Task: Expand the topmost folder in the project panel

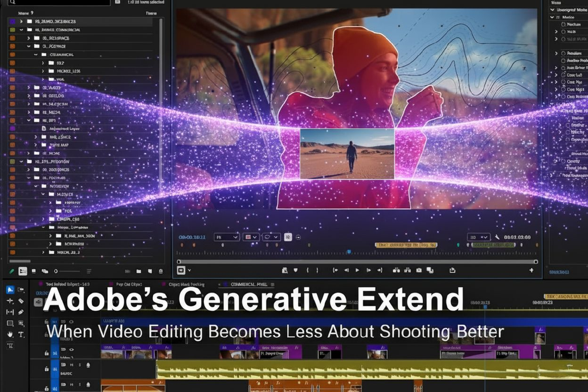Action: click(21, 22)
